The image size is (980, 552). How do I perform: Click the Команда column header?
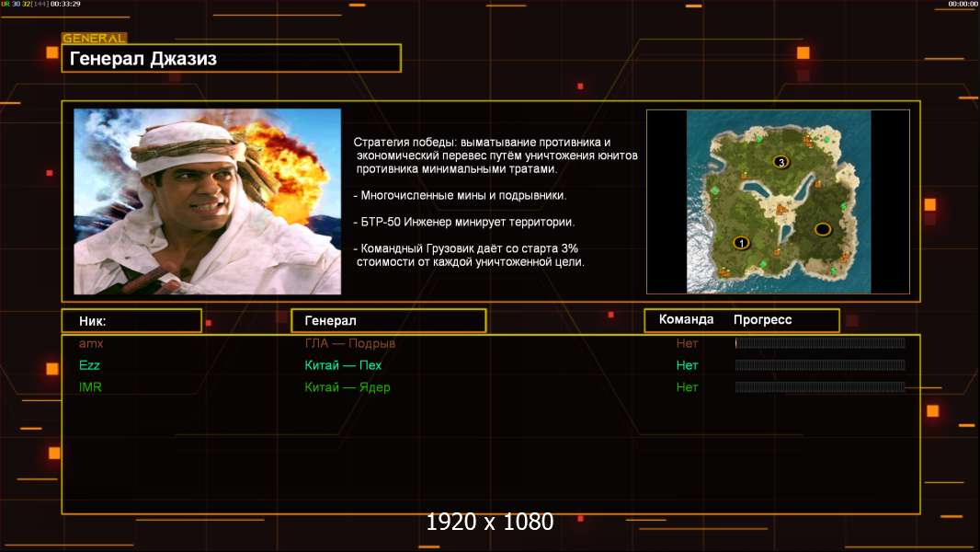686,319
